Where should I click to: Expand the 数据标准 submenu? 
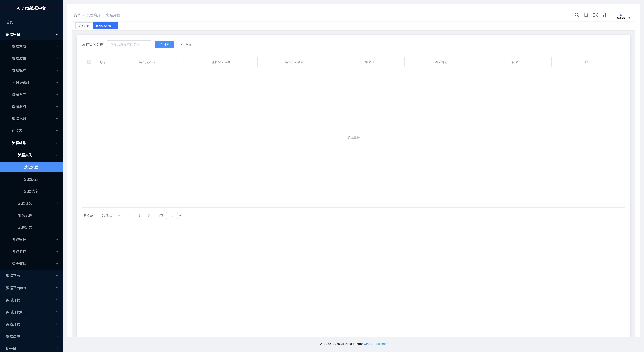(31, 70)
